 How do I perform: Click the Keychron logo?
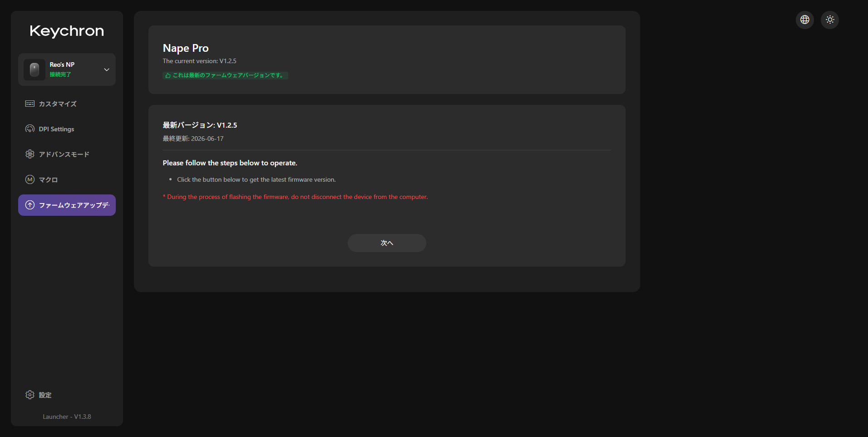67,31
